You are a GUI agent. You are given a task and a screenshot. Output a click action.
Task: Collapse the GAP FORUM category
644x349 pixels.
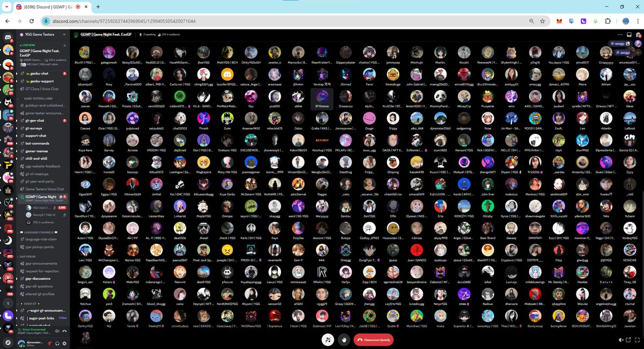tap(27, 256)
